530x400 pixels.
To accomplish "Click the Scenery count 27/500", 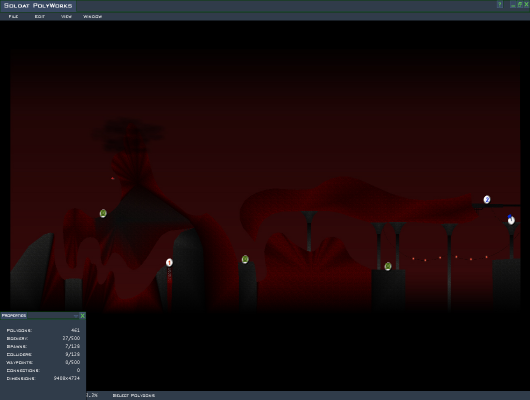I will [x=71, y=338].
